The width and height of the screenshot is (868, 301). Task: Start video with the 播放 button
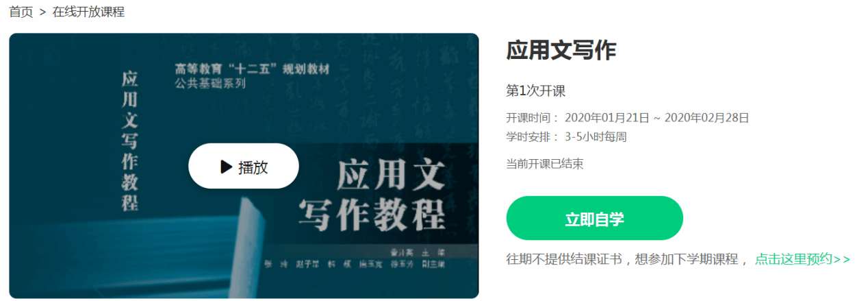coord(244,166)
